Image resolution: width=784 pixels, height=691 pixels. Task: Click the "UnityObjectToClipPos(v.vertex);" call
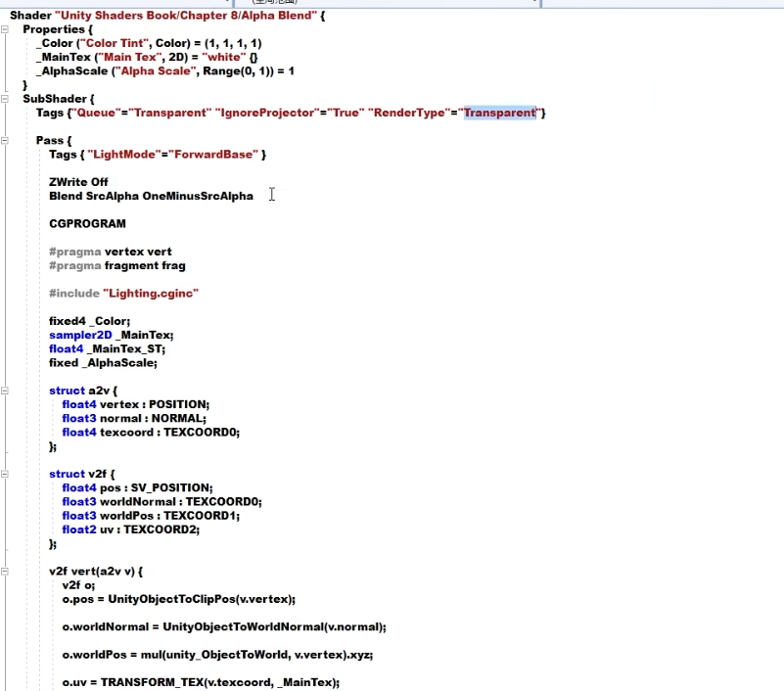tap(202, 599)
